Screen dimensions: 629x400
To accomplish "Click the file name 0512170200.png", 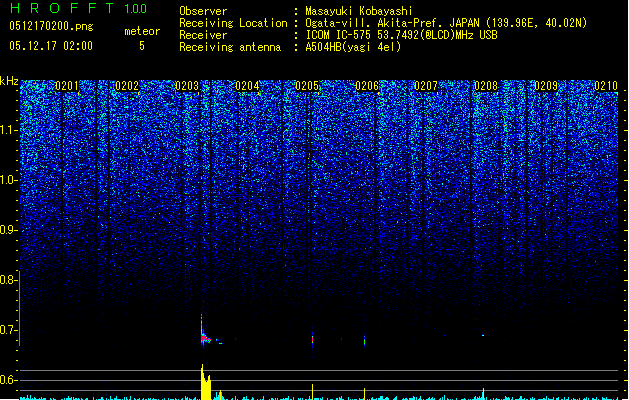I will pos(51,26).
